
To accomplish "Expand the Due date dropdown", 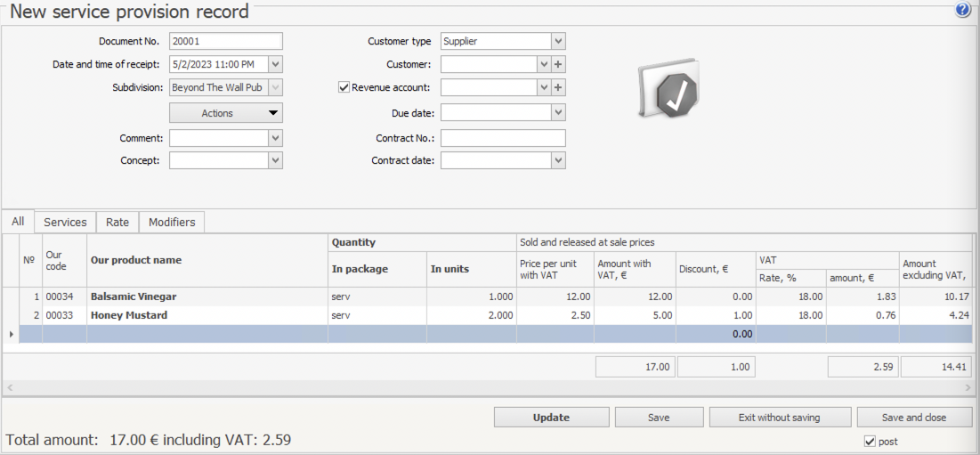I will tap(557, 113).
